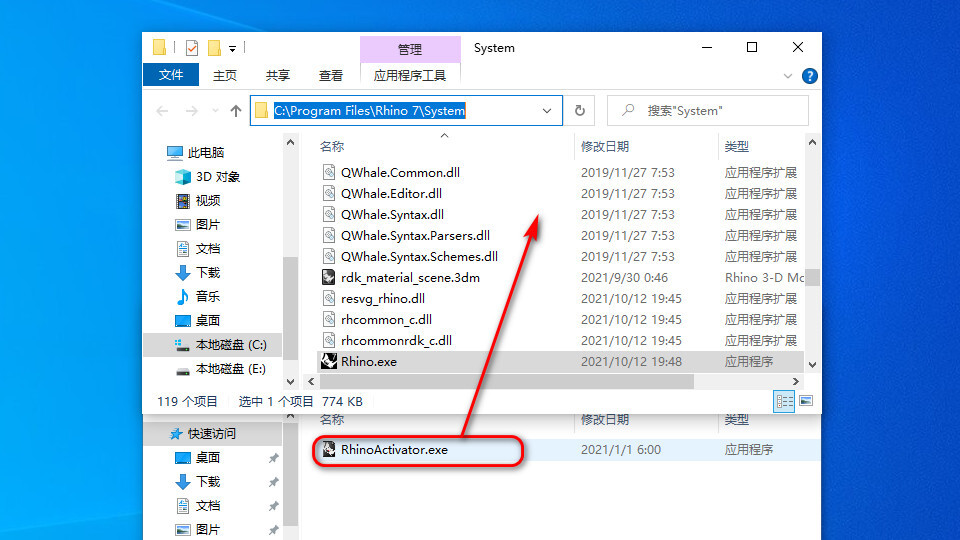960x540 pixels.
Task: Select the RhinoActivator.exe file icon
Action: pos(326,450)
